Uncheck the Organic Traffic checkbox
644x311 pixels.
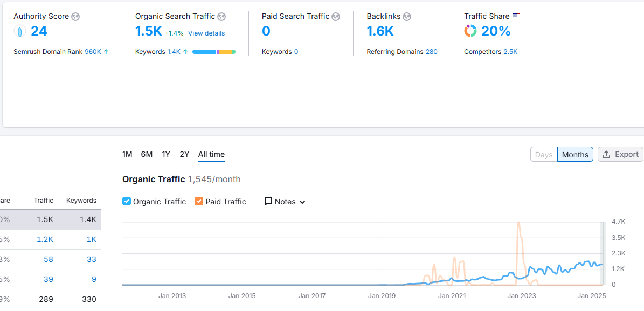[x=127, y=202]
